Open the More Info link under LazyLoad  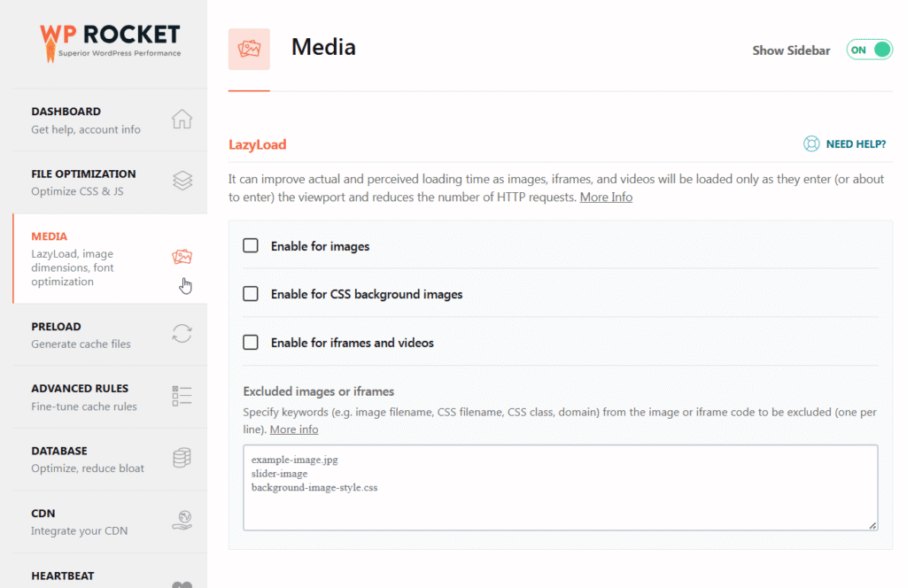[606, 197]
